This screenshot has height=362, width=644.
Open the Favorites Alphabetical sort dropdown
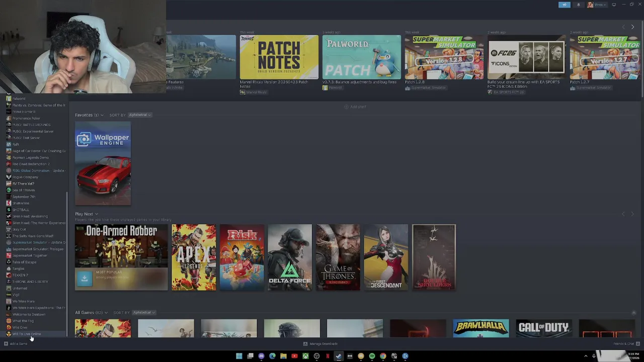click(140, 115)
